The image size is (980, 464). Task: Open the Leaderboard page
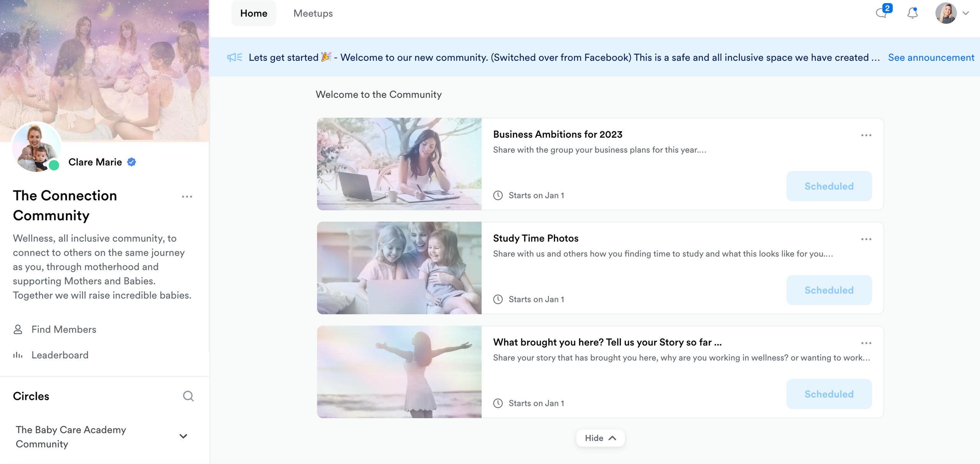tap(60, 355)
